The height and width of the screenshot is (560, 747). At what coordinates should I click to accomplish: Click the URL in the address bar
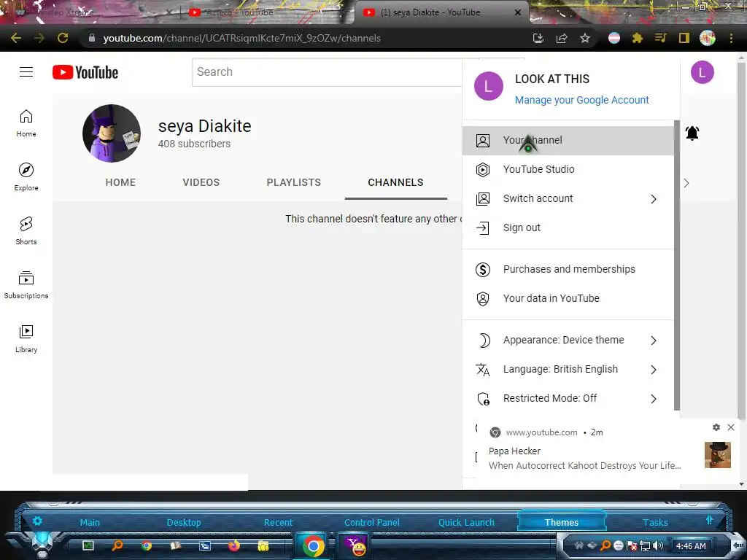coord(241,38)
